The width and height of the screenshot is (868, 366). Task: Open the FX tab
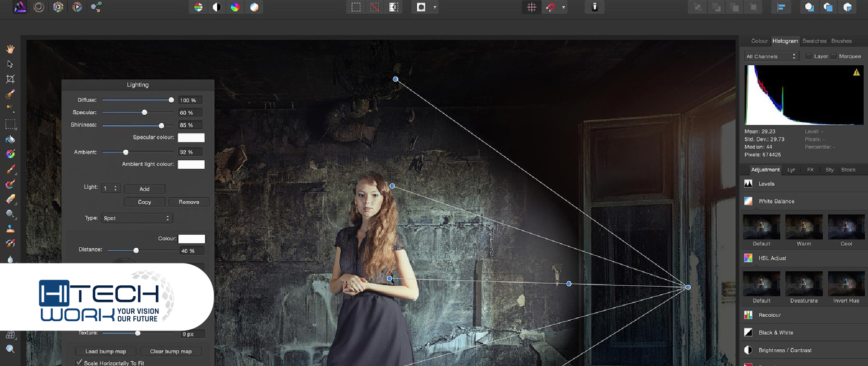pyautogui.click(x=810, y=170)
